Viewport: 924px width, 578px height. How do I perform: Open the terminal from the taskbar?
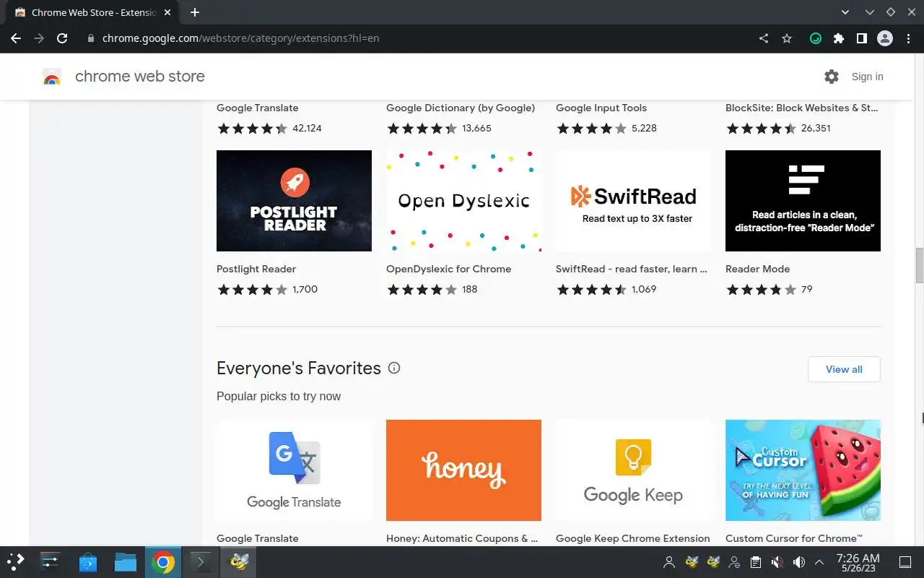(201, 561)
